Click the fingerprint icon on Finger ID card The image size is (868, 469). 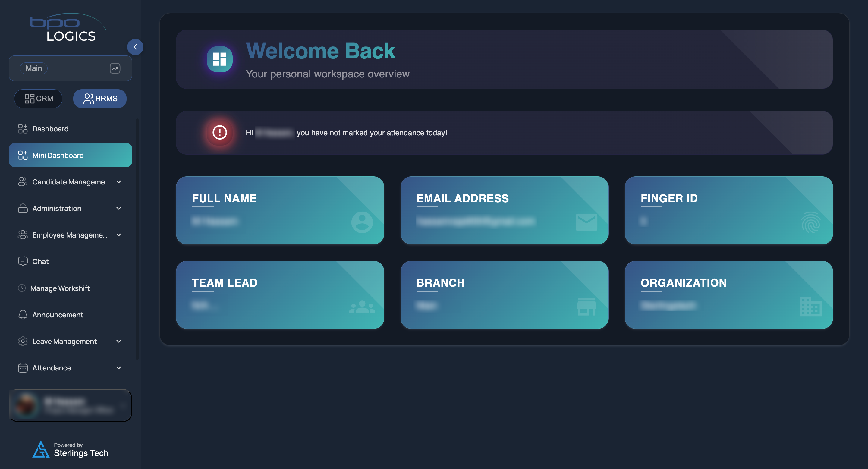coord(811,222)
